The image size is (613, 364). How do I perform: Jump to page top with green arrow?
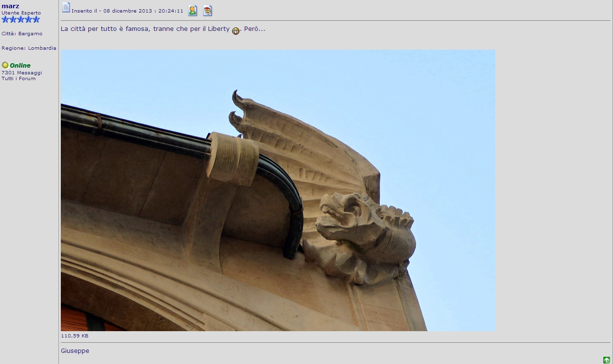(606, 360)
